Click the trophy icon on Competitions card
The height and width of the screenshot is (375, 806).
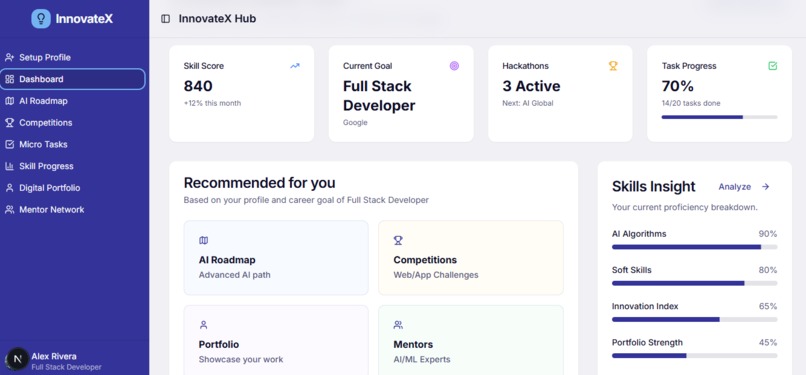(x=398, y=240)
